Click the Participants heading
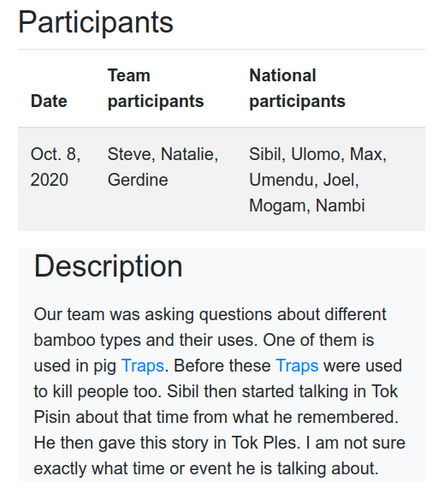 pyautogui.click(x=96, y=22)
